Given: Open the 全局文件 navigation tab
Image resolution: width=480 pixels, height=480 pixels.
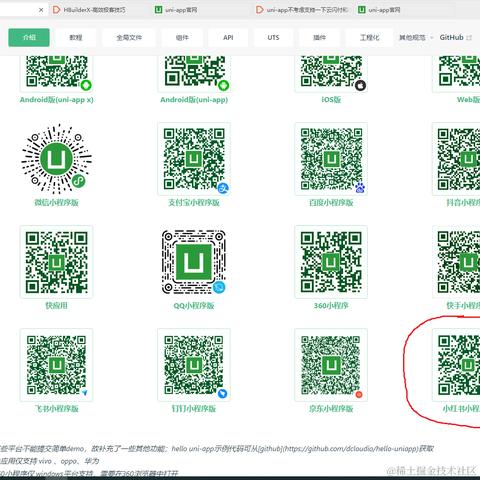Looking at the screenshot, I should click(x=129, y=37).
